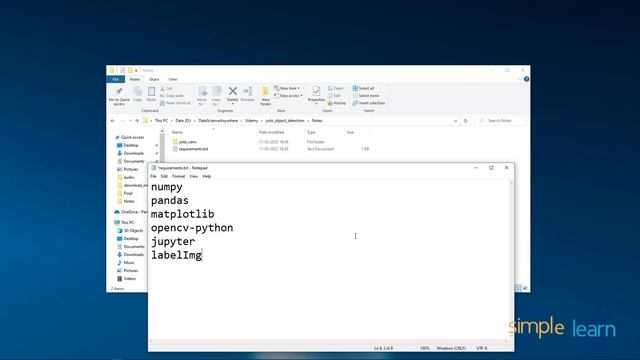The image size is (640, 360).
Task: Click the Videos icon under This PC
Action: click(120, 278)
